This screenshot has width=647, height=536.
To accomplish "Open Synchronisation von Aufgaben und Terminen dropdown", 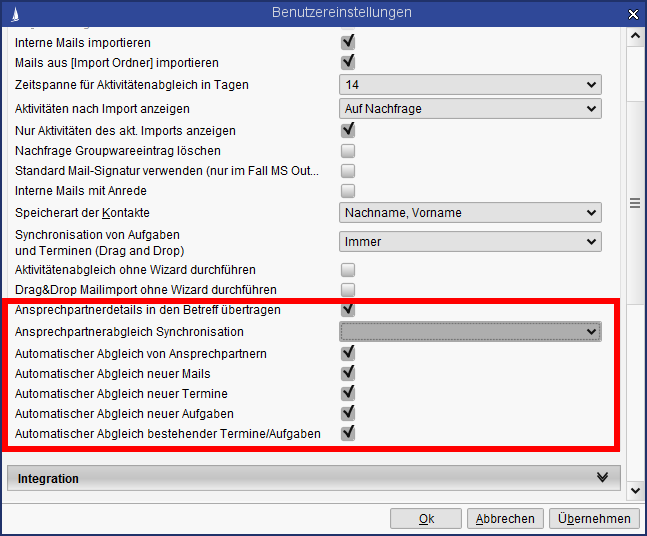I will [470, 241].
